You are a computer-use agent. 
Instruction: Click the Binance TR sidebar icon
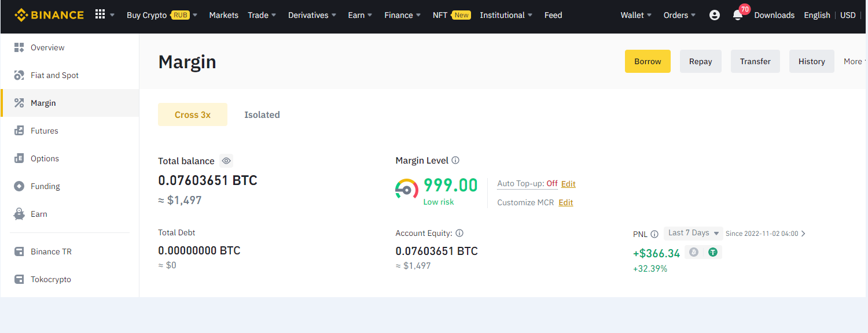[x=19, y=251]
